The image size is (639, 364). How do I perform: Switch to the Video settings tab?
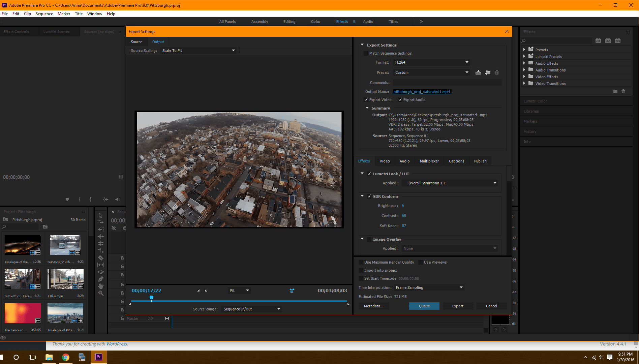pyautogui.click(x=385, y=161)
